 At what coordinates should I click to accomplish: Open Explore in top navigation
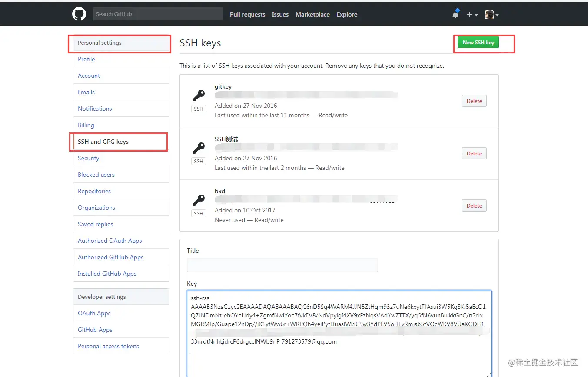[x=347, y=14]
